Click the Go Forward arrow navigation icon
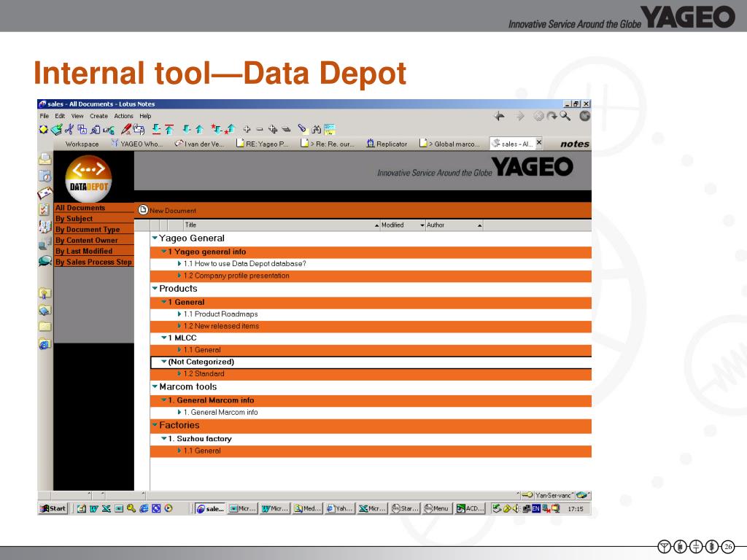The width and height of the screenshot is (747, 560). tap(520, 116)
